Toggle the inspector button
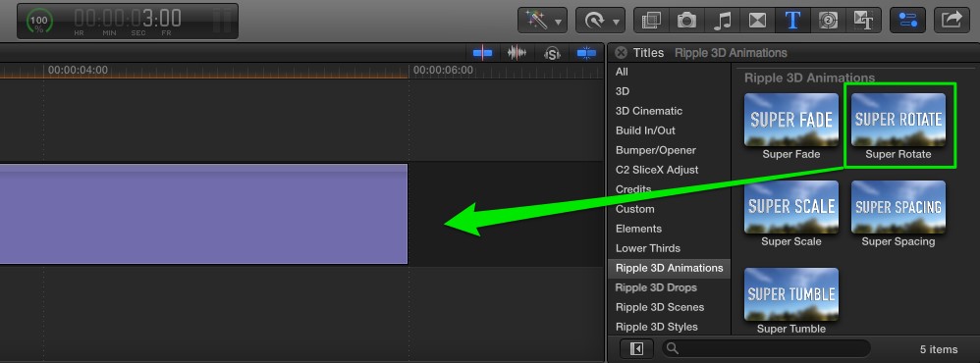The image size is (980, 363). point(907,20)
